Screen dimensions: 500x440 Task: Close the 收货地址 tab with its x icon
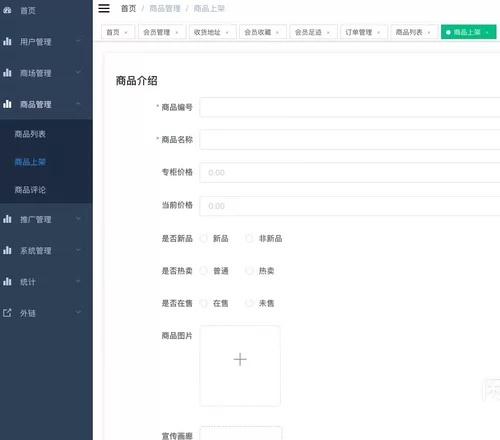pos(227,32)
